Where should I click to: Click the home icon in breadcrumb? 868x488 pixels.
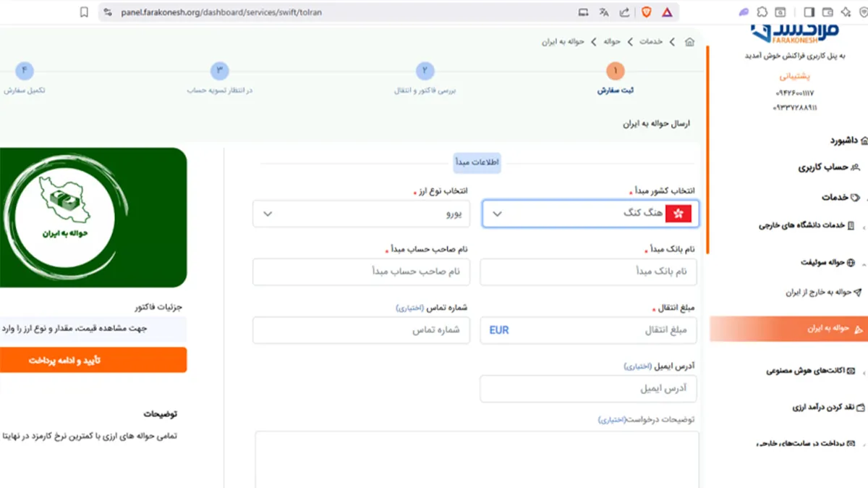pyautogui.click(x=689, y=42)
